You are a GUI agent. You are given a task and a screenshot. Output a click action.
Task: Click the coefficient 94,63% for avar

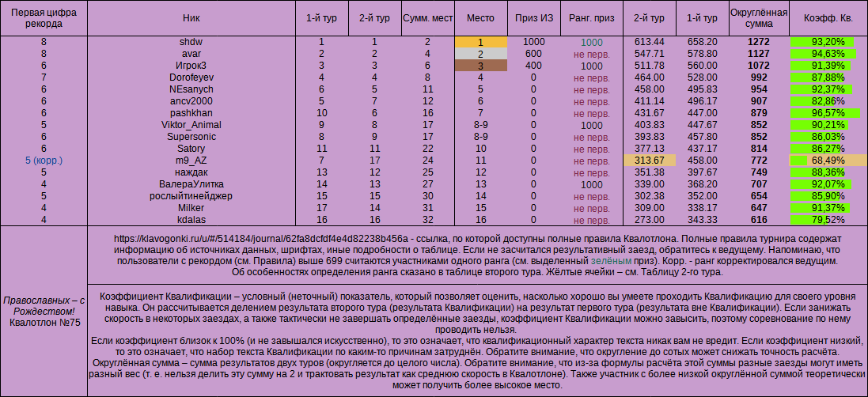[828, 54]
